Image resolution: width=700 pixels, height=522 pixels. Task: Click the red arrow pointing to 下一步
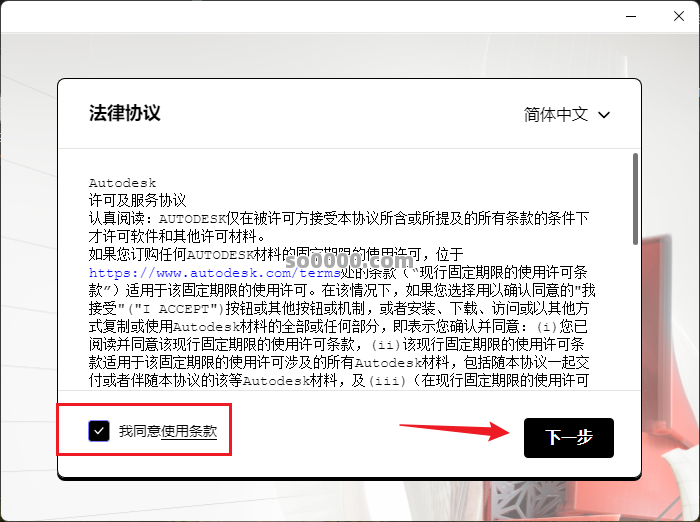[x=450, y=432]
